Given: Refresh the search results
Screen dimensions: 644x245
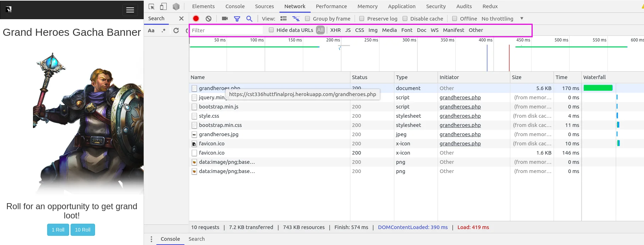Looking at the screenshot, I should point(176,30).
